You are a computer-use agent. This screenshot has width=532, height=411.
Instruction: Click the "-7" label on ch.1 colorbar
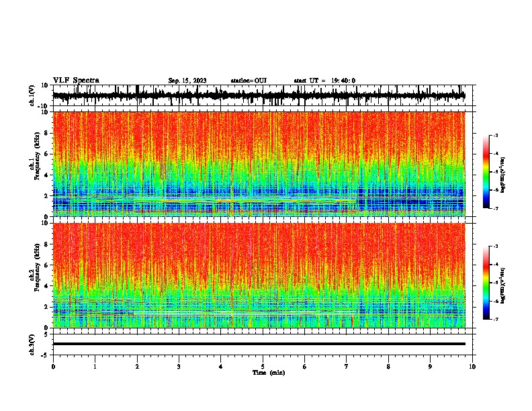pos(495,208)
